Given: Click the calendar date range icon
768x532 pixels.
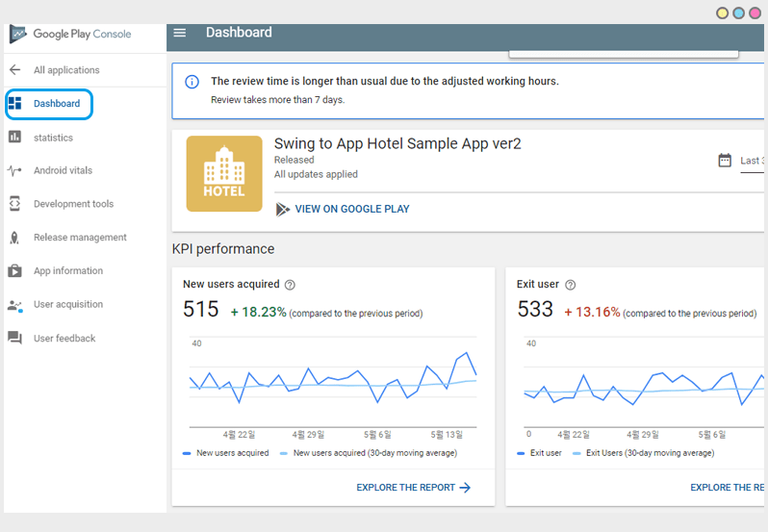Looking at the screenshot, I should pos(725,161).
